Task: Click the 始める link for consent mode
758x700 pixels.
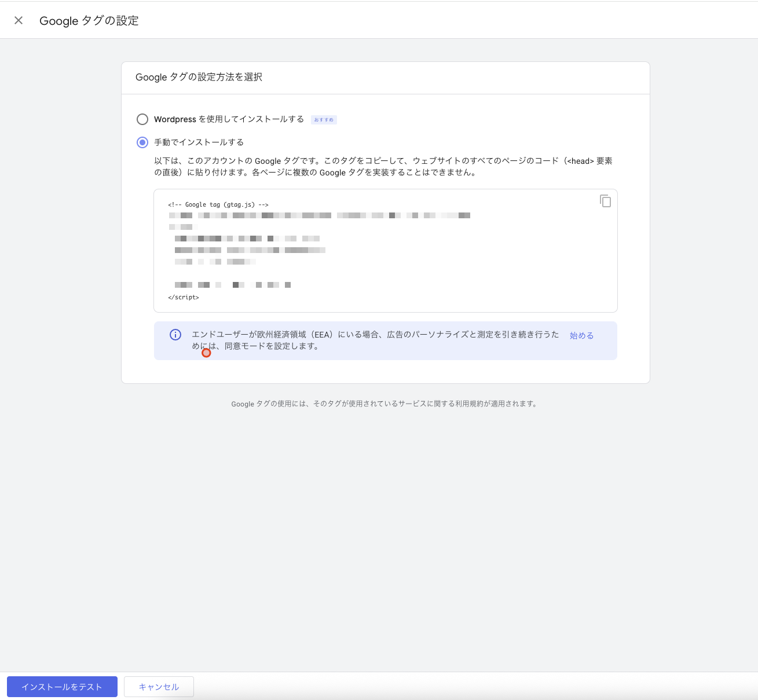Action: point(581,336)
